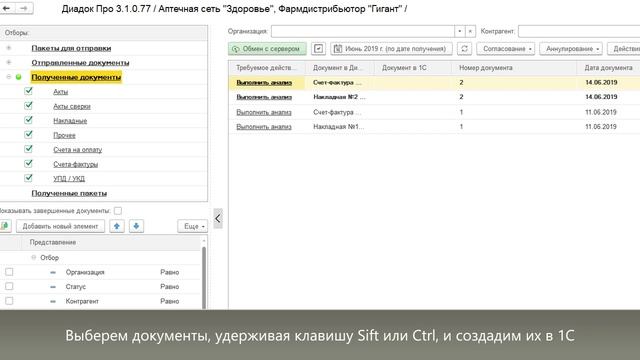
Task: Enable showing completed documents checkbox
Action: pyautogui.click(x=118, y=211)
